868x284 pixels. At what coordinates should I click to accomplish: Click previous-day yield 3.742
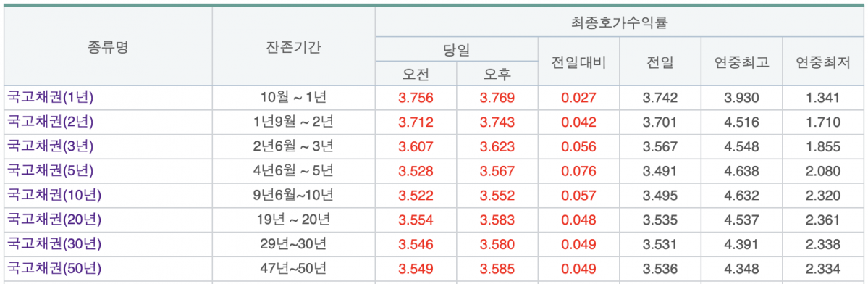point(660,98)
